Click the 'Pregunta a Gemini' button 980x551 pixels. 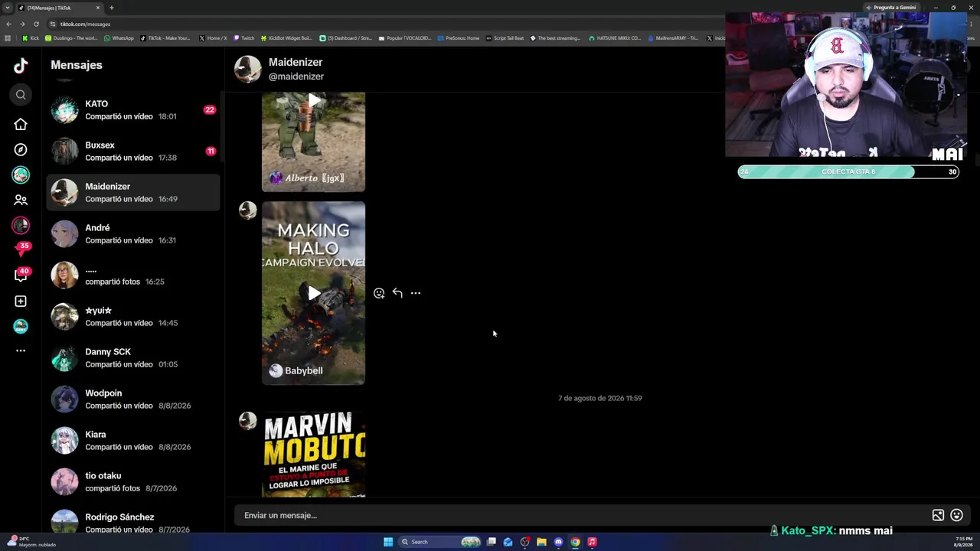[891, 8]
